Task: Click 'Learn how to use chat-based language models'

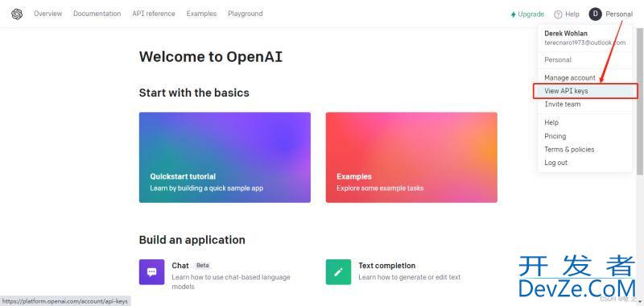Action: point(231,282)
